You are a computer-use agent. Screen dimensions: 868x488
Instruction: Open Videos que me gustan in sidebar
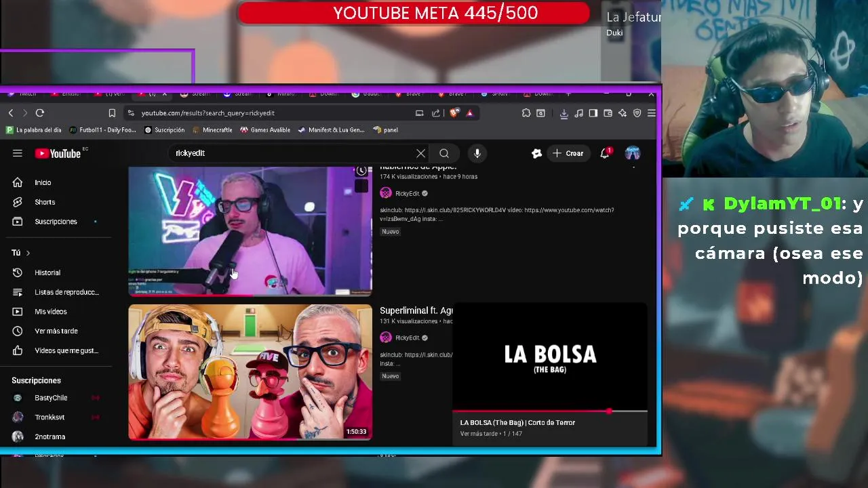[x=56, y=350]
